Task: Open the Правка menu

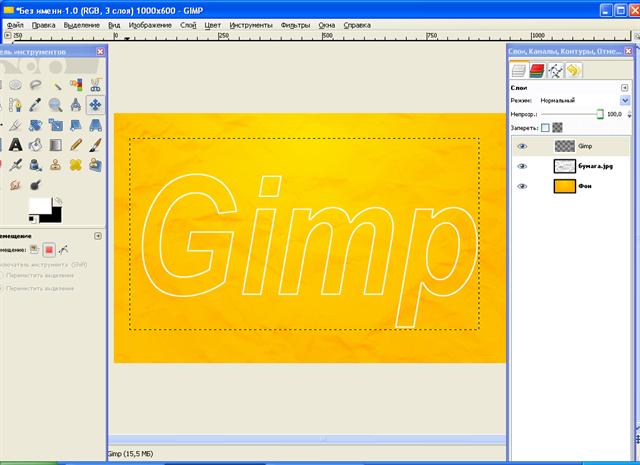Action: click(x=43, y=25)
